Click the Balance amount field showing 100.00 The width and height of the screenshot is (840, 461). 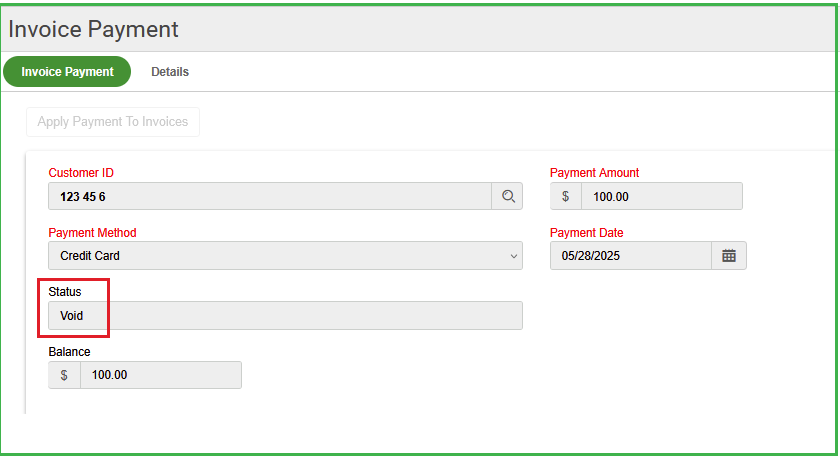(161, 375)
